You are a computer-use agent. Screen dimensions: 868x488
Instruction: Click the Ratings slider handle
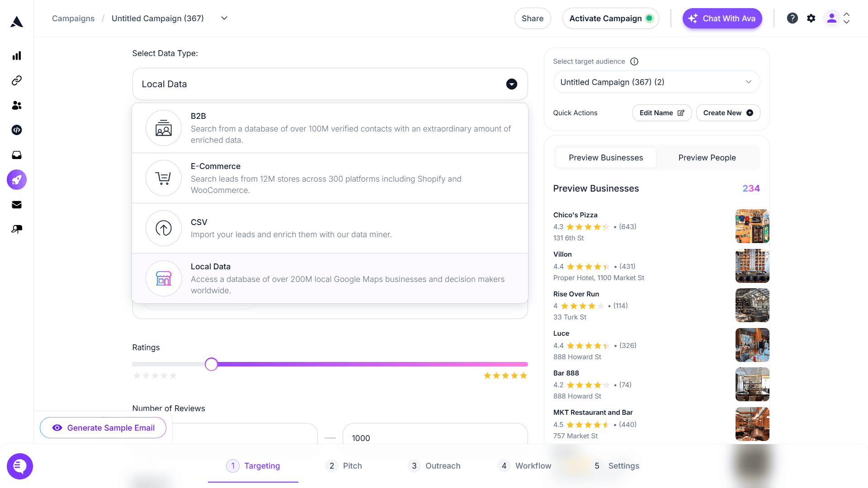211,364
